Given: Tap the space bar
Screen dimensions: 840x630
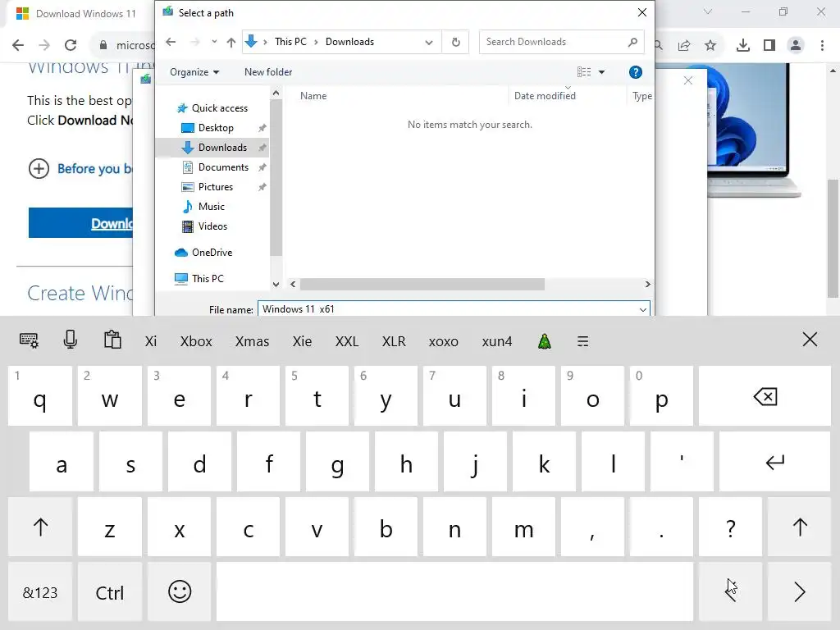Looking at the screenshot, I should tap(454, 591).
